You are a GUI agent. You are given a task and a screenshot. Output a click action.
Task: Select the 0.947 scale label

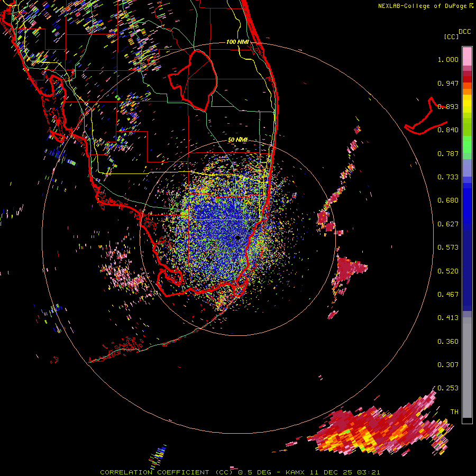coord(448,83)
